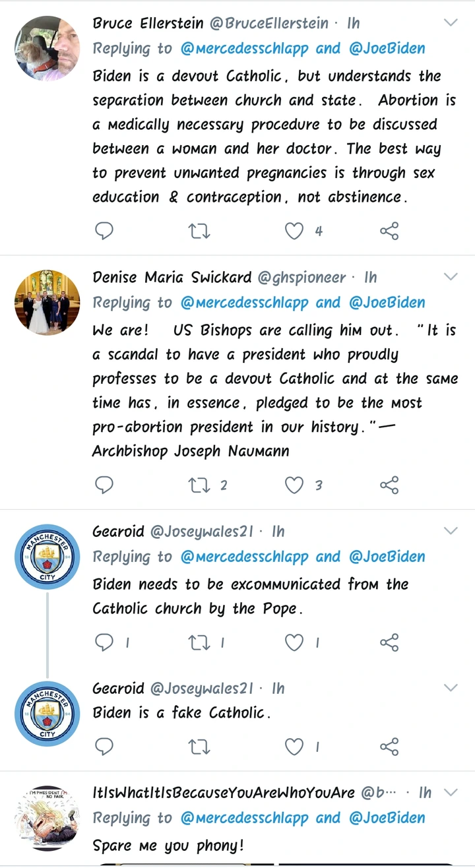Open the options chevron on Bruce Ellerstein's tweet
Image resolution: width=475 pixels, height=868 pixels.
pos(451,23)
